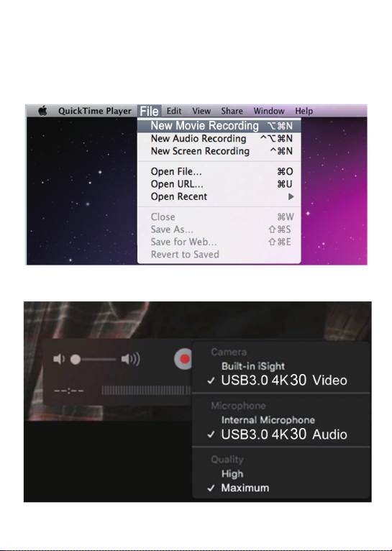This screenshot has height=551, width=392.
Task: Set recording quality to Maximum
Action: (245, 488)
